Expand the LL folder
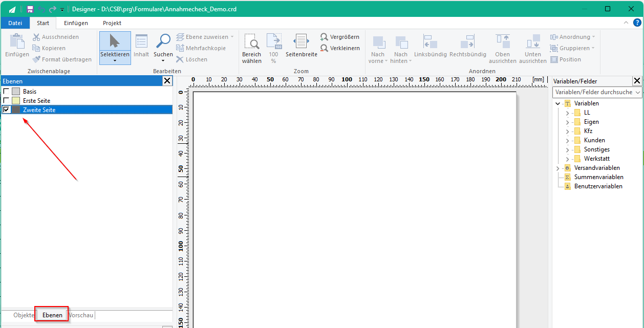The image size is (644, 328). (567, 113)
